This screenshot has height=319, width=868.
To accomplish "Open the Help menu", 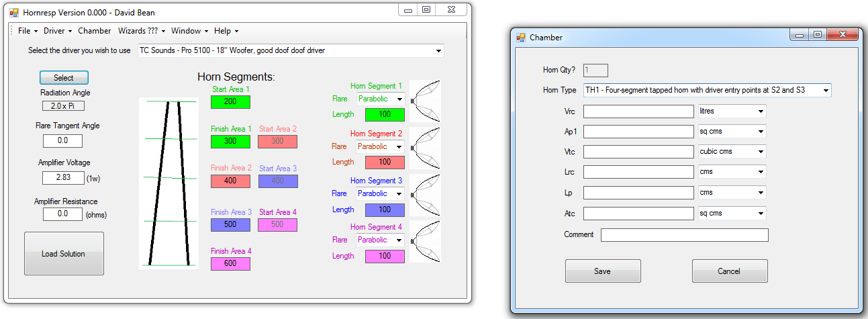I will (226, 31).
